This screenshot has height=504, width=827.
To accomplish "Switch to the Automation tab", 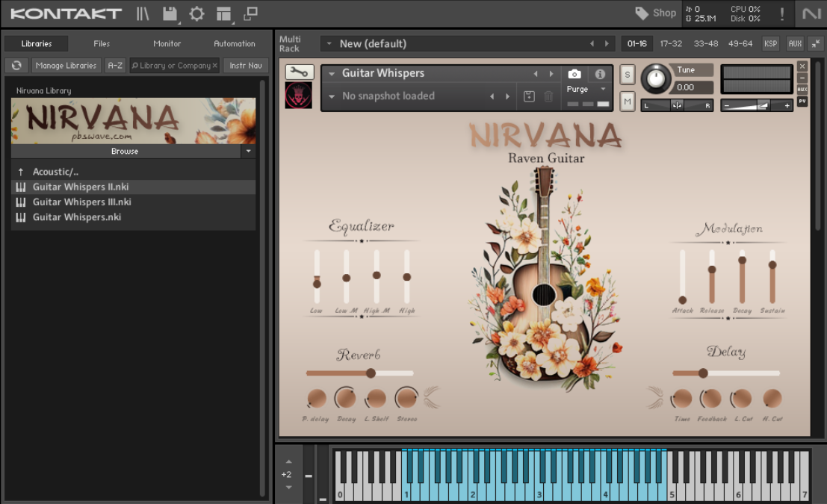I will click(x=235, y=44).
